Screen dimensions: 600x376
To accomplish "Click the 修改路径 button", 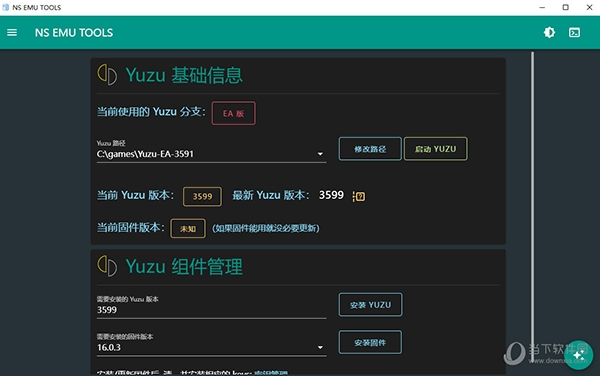I will coord(370,149).
